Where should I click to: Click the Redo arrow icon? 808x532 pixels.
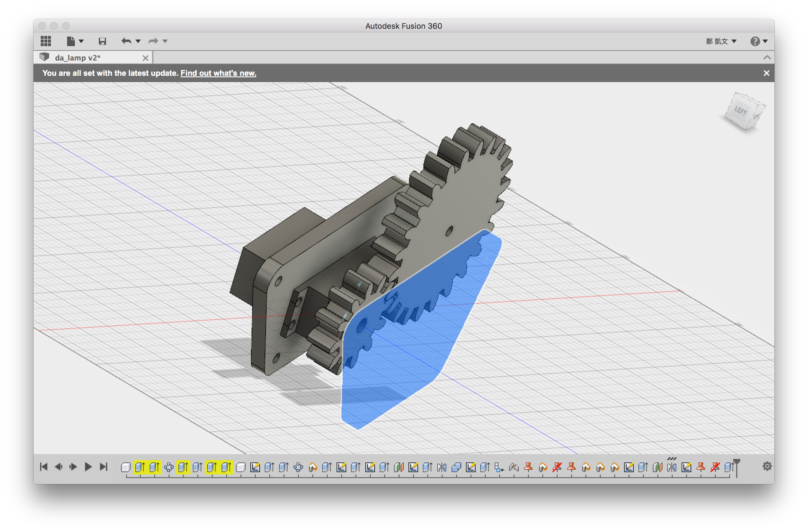click(x=153, y=41)
